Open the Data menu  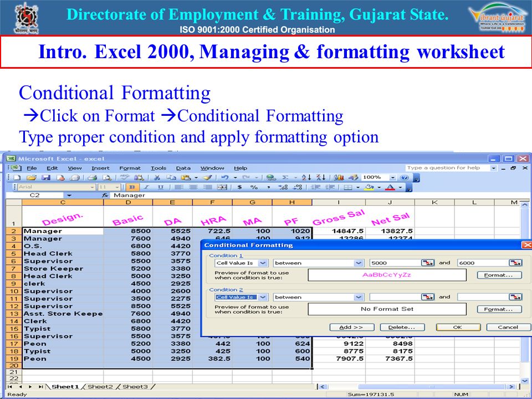[183, 168]
